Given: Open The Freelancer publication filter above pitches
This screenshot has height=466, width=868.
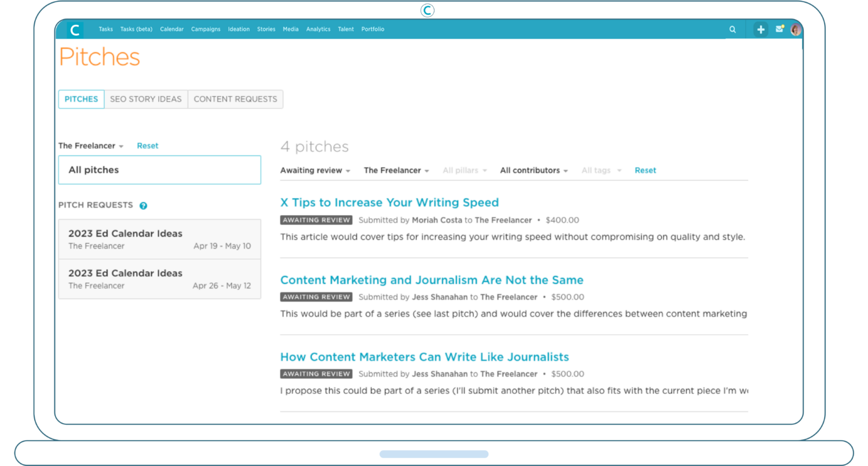Looking at the screenshot, I should pos(396,171).
